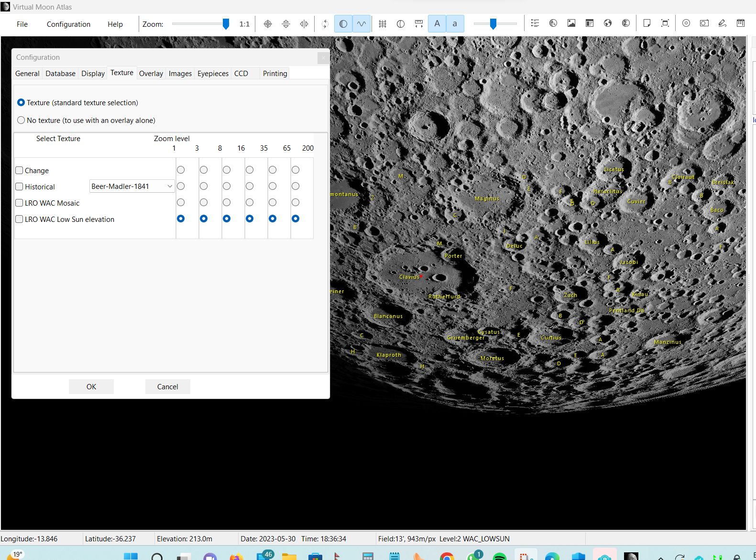Image resolution: width=756 pixels, height=560 pixels.
Task: Select LRO WAC Mosaic radio for zoom level 1
Action: pos(181,202)
